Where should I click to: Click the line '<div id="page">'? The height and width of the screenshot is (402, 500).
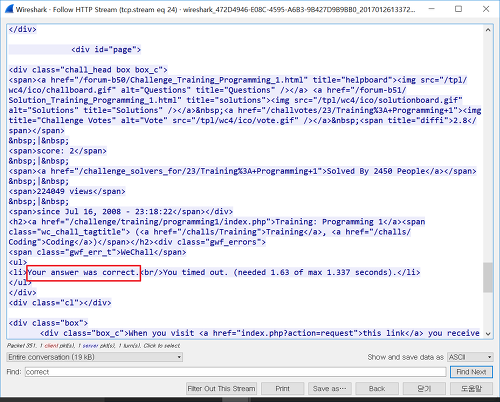[106, 50]
